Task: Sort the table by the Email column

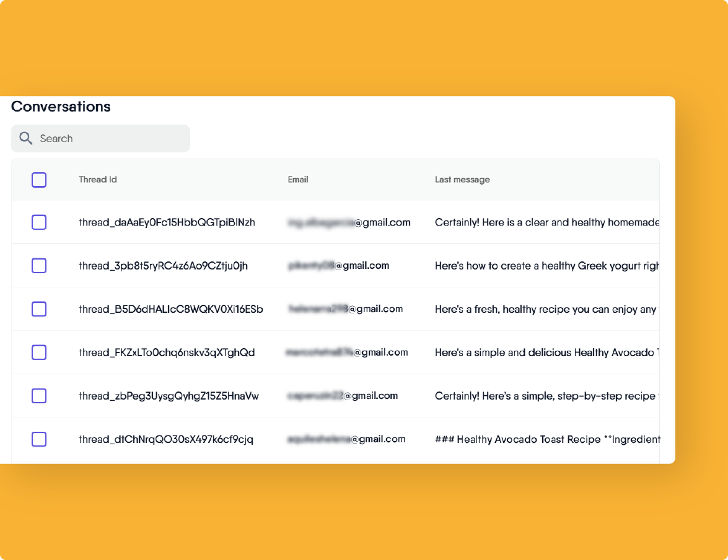Action: tap(298, 180)
